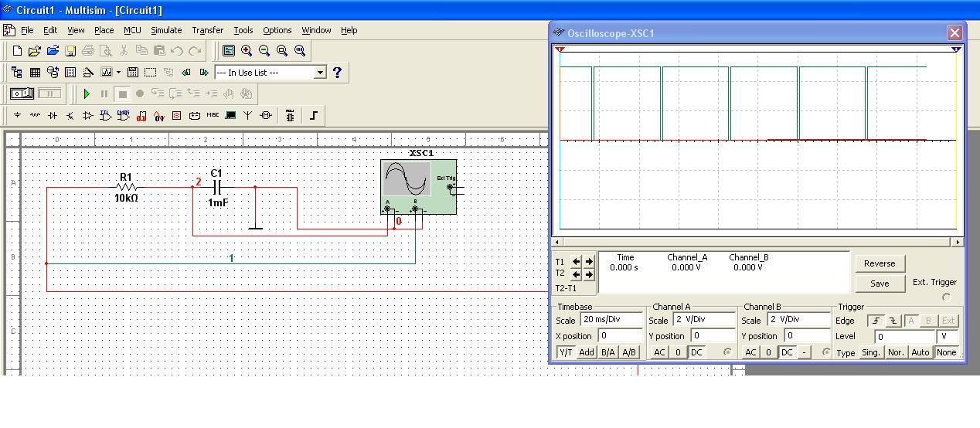Select Add timebase display mode
This screenshot has width=980, height=428.
point(587,352)
